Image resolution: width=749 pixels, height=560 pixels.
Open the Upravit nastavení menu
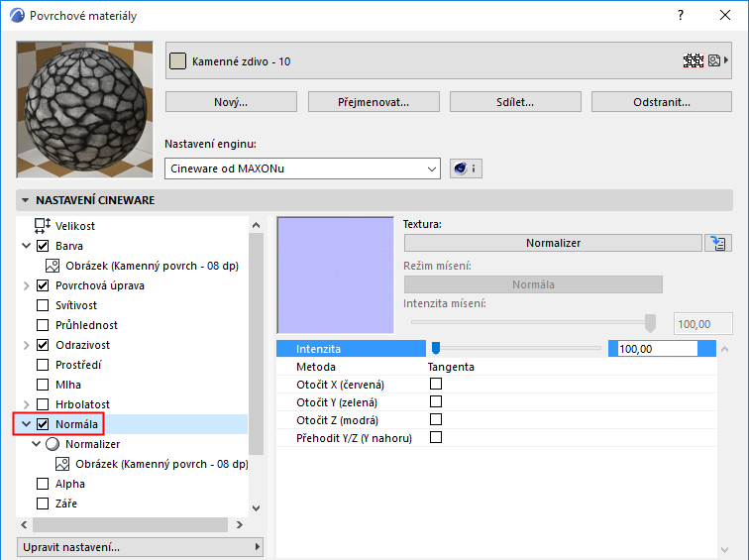[x=140, y=547]
